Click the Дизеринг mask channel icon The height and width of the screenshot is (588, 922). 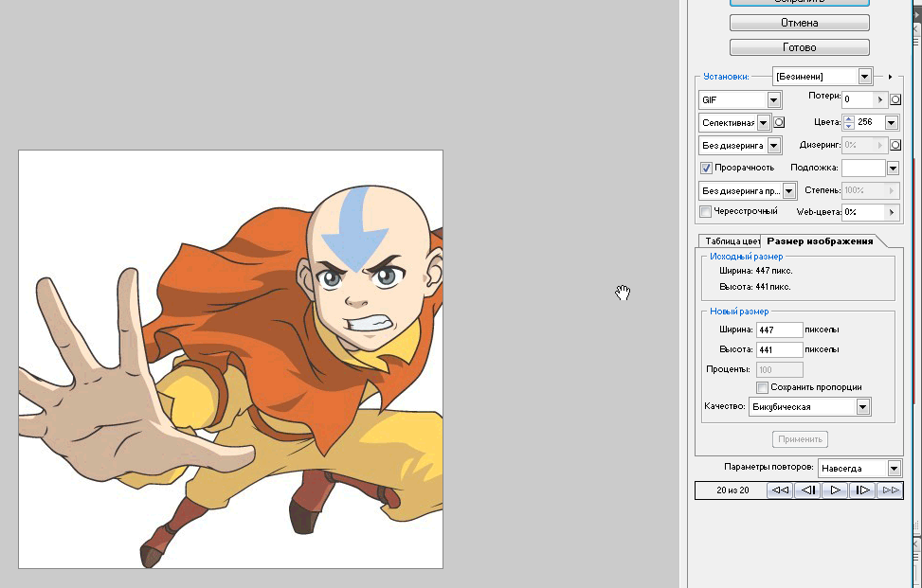(x=895, y=145)
